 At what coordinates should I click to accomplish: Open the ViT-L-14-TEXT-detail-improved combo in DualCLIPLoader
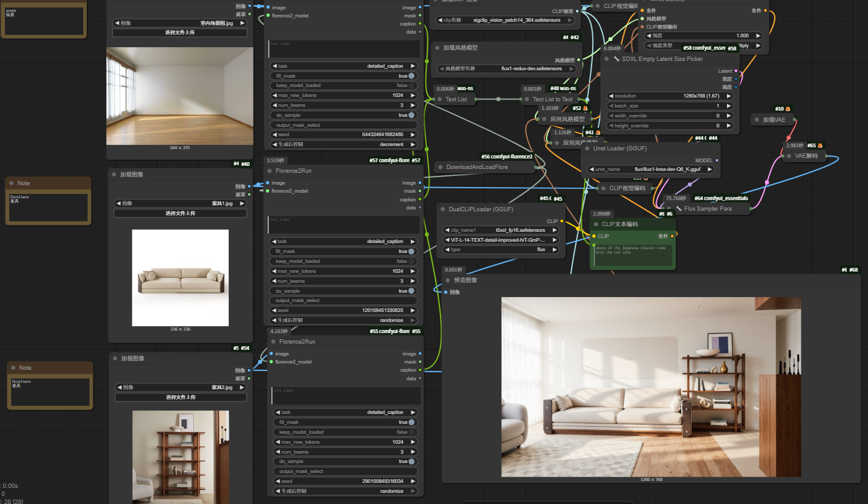pos(501,240)
